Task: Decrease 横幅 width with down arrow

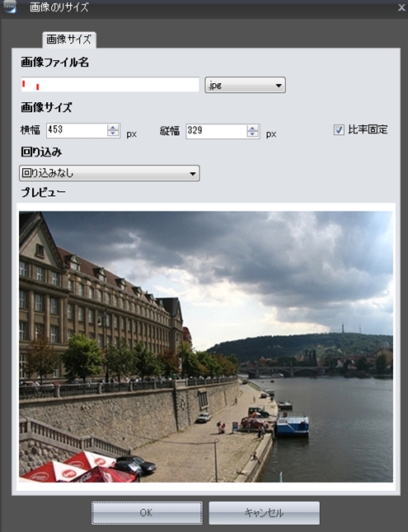Action: pos(113,133)
